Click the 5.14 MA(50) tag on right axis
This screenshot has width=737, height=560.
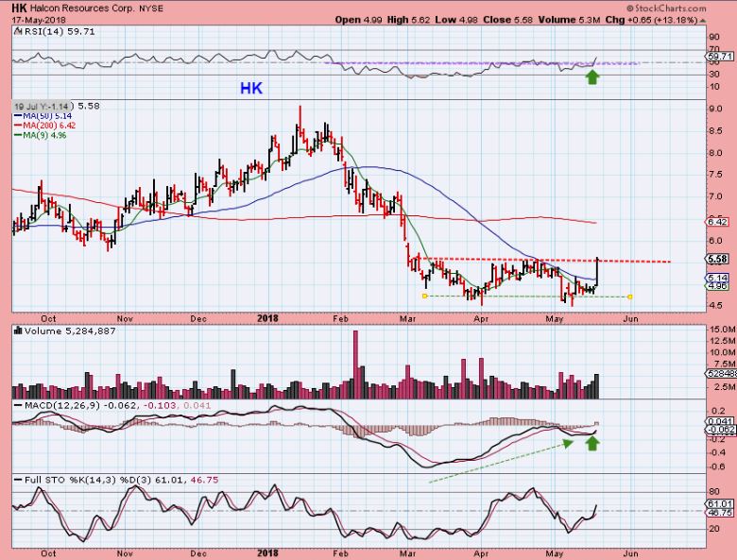click(x=717, y=278)
